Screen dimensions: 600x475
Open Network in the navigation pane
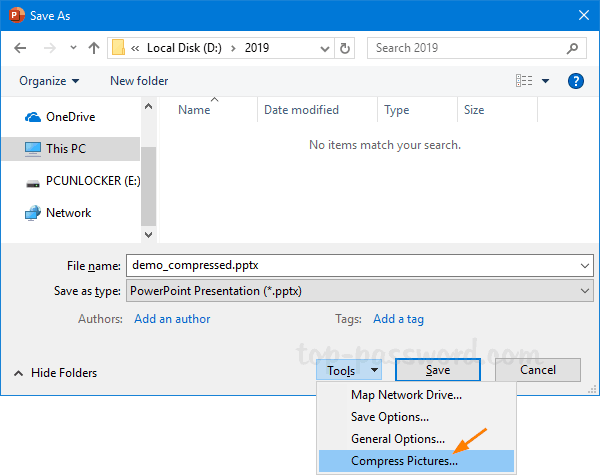(68, 213)
